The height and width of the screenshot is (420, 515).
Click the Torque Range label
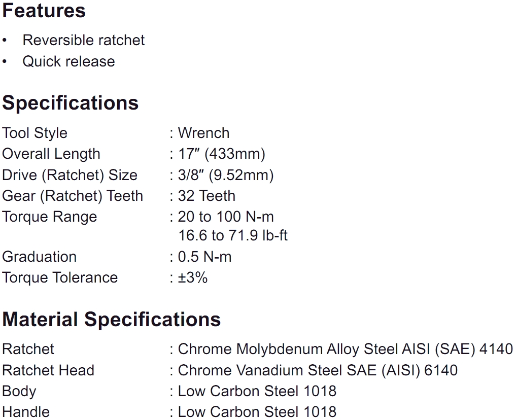click(49, 217)
